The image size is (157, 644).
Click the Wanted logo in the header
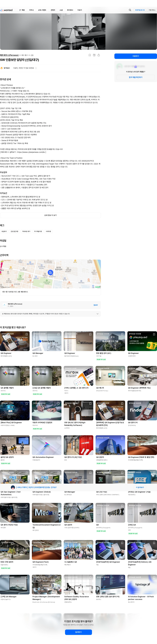coord(7,10)
